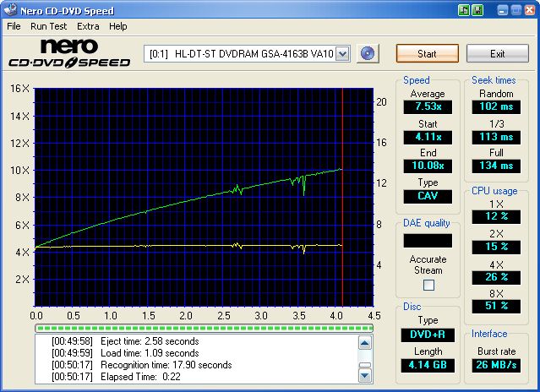Open the Run Test menu
The height and width of the screenshot is (392, 540).
(49, 26)
